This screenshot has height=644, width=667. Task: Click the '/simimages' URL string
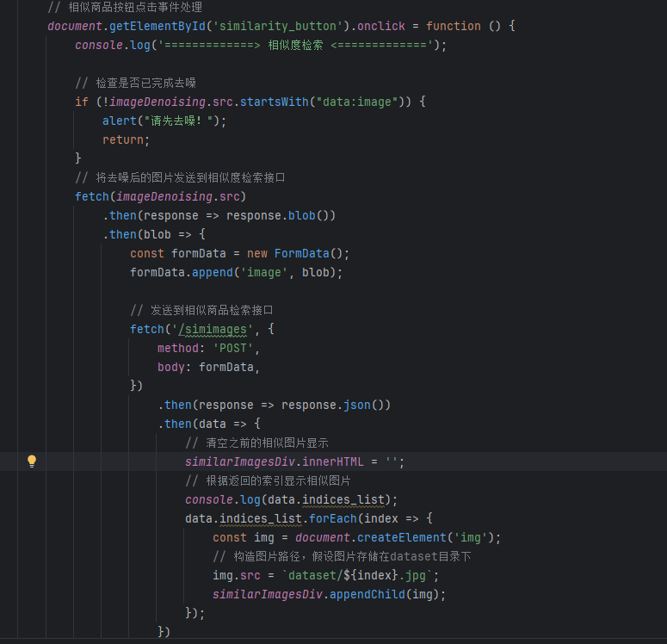(x=213, y=329)
